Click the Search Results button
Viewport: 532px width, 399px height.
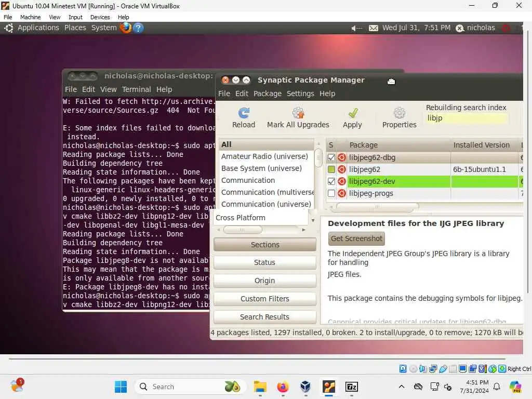tap(265, 317)
